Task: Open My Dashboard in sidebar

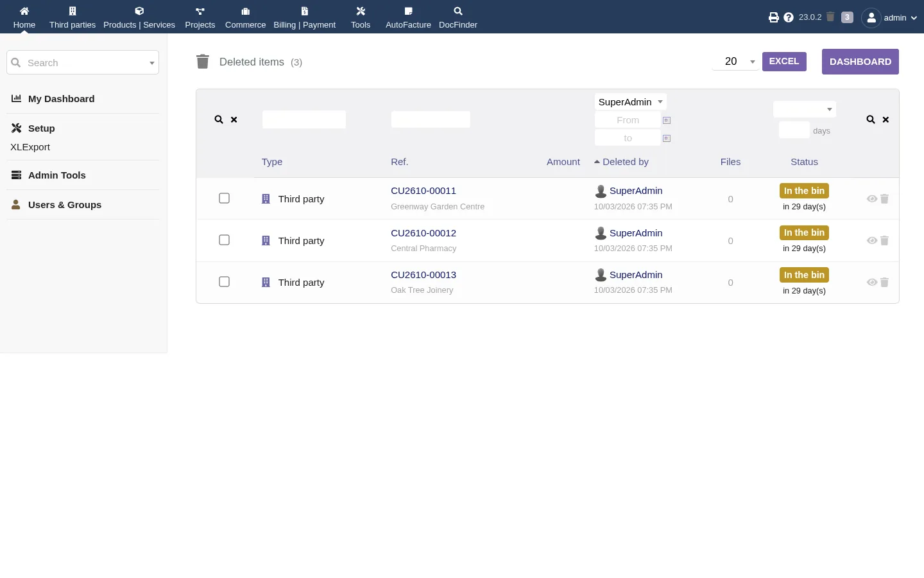Action: (62, 99)
